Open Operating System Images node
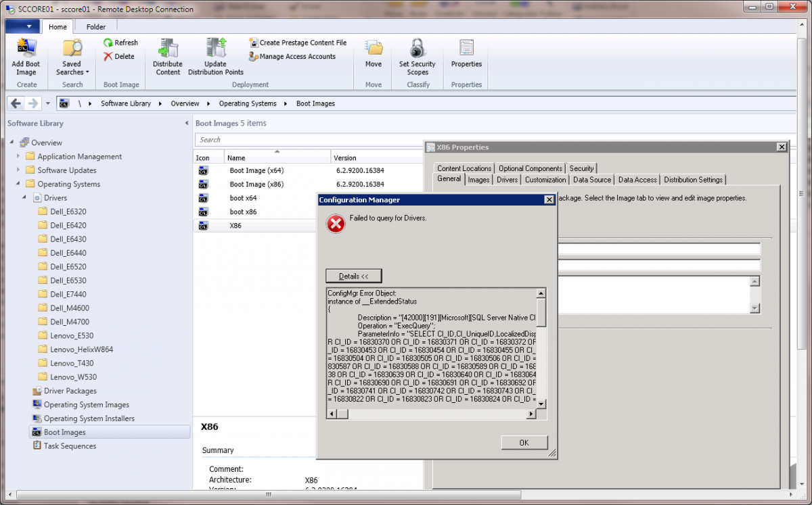Screen dimensions: 812x505 click(81, 404)
